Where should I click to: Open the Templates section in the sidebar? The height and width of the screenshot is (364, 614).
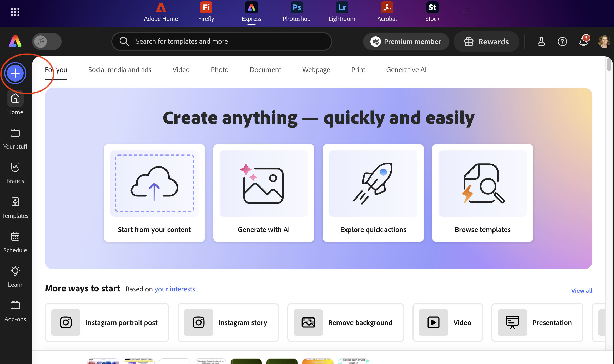click(x=15, y=208)
